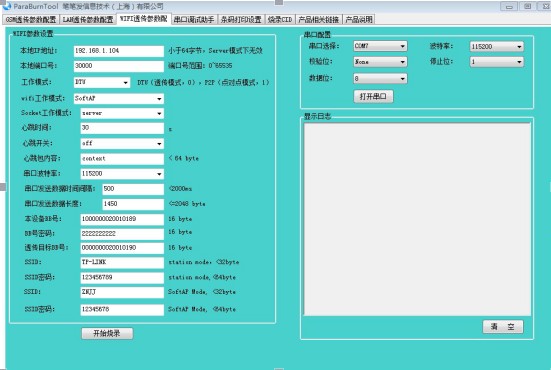Click the 心跳时间 field showing 30

coord(122,128)
